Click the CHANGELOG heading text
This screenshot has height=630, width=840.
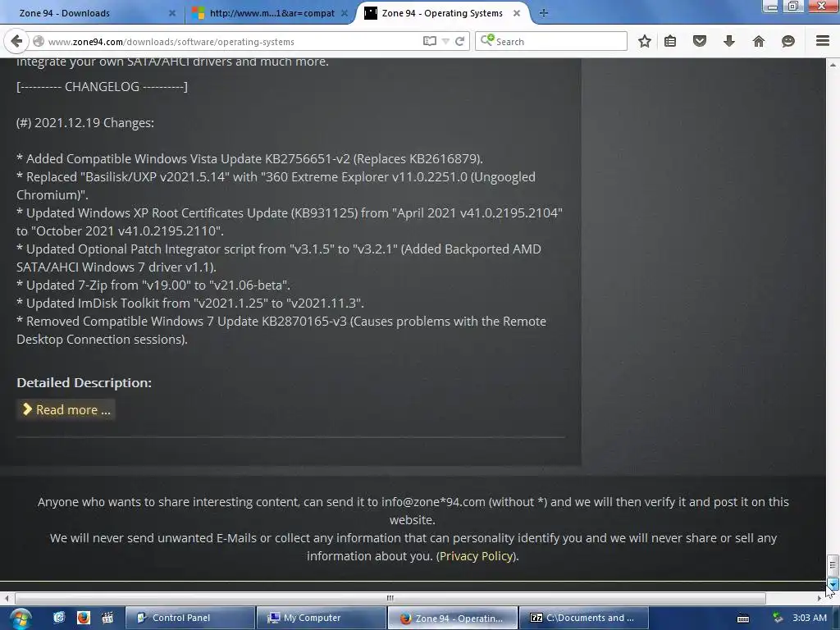click(102, 87)
